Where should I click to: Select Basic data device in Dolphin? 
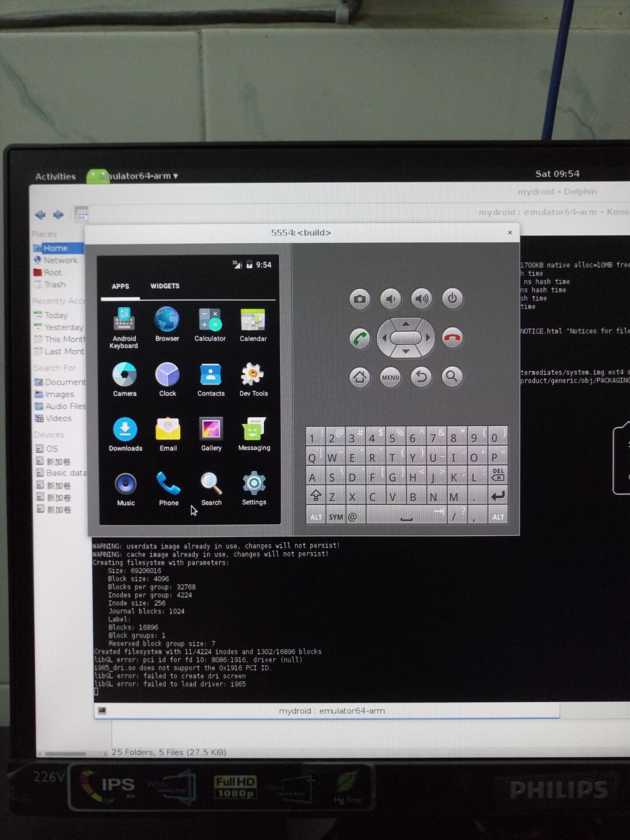coord(61,473)
